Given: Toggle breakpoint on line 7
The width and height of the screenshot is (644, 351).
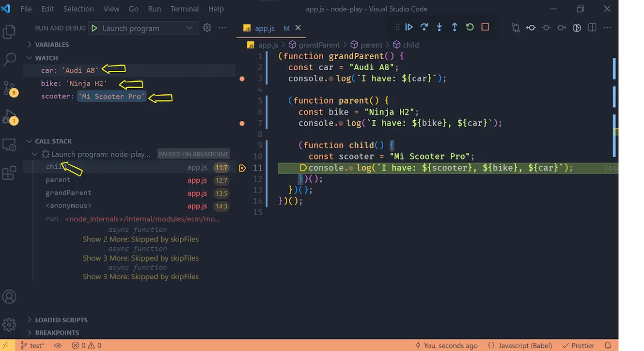Looking at the screenshot, I should point(242,123).
